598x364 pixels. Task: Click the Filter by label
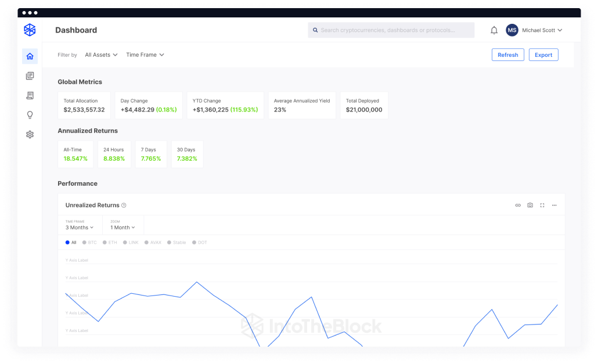[67, 55]
